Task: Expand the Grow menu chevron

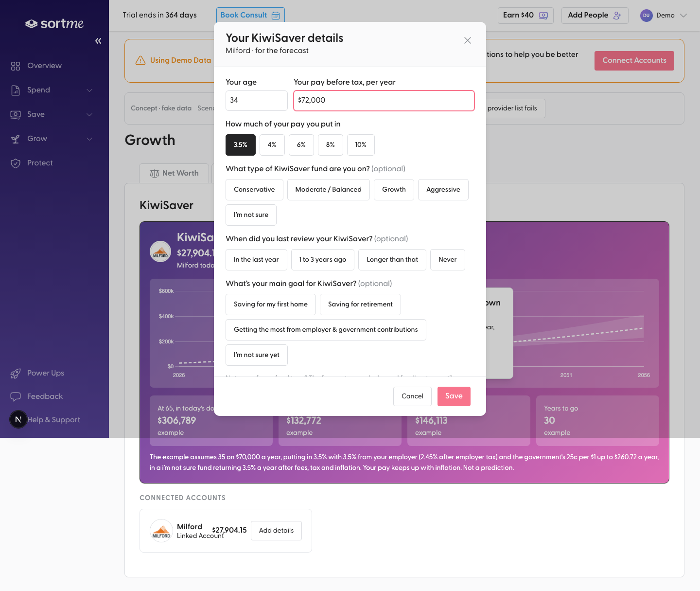Action: coord(89,139)
